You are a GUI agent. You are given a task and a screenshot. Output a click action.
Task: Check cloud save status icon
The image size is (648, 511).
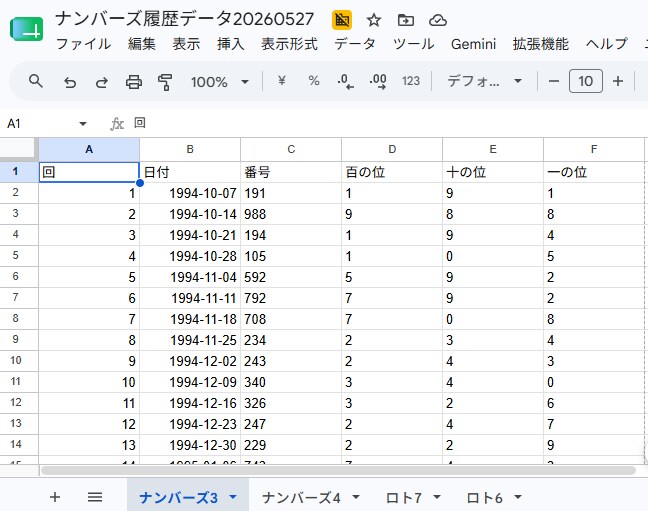[x=438, y=20]
